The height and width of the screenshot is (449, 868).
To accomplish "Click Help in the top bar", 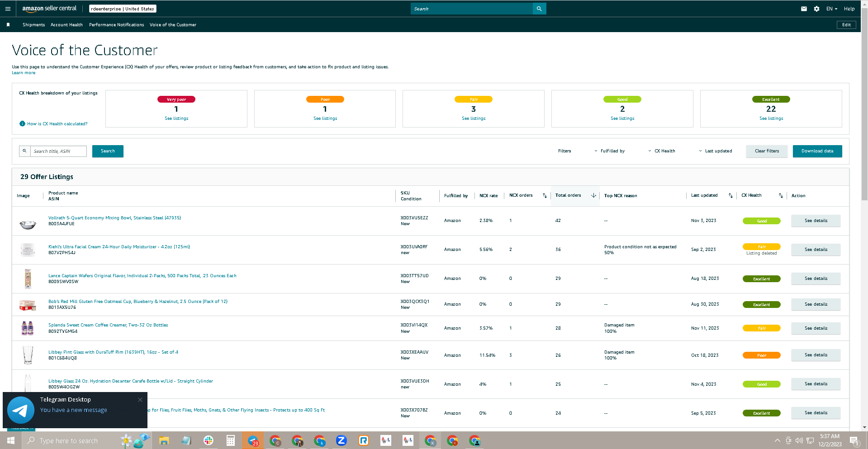I will (x=849, y=9).
